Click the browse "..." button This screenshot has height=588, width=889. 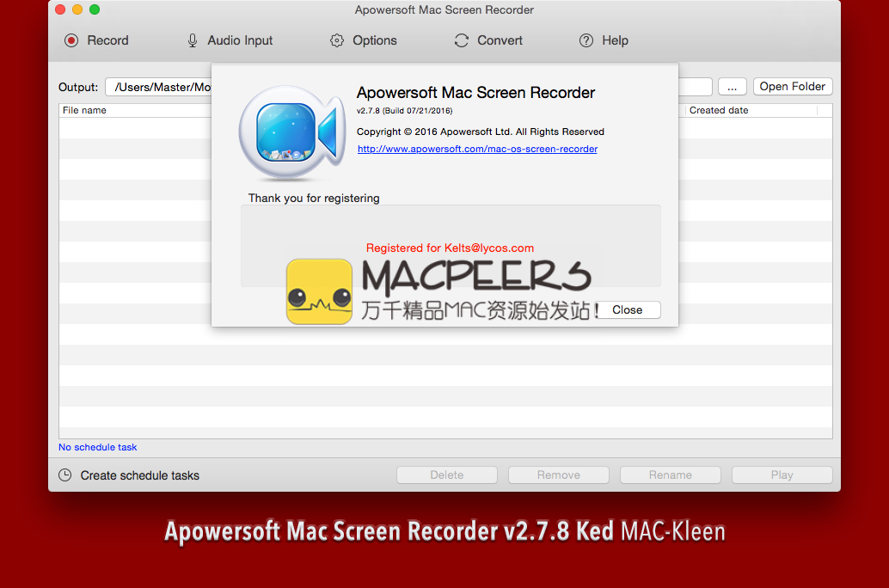[x=733, y=86]
